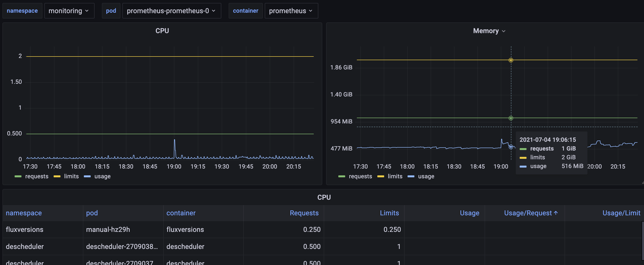The image size is (644, 265).
Task: Sort table by namespace column header
Action: click(24, 213)
